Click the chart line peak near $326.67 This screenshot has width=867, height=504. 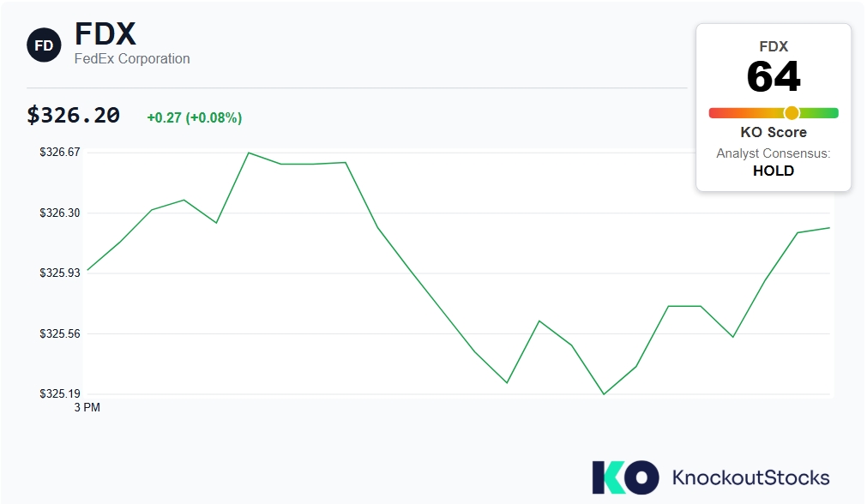pos(249,153)
